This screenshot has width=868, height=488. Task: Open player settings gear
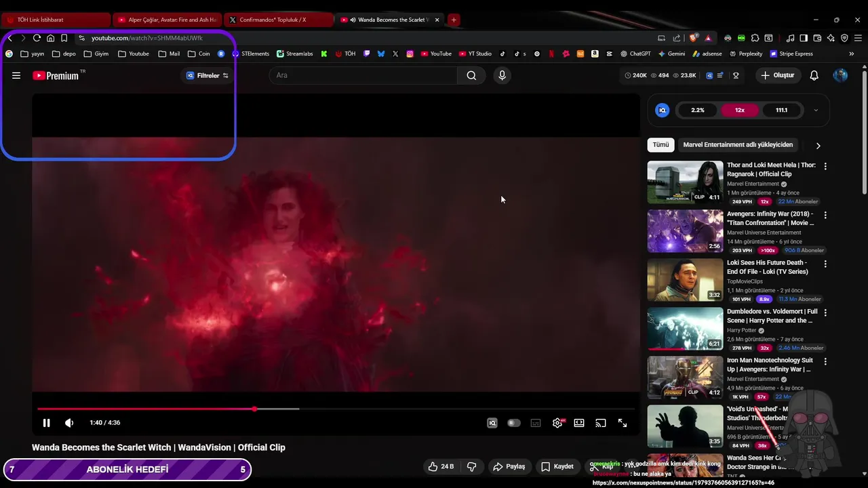pyautogui.click(x=557, y=423)
